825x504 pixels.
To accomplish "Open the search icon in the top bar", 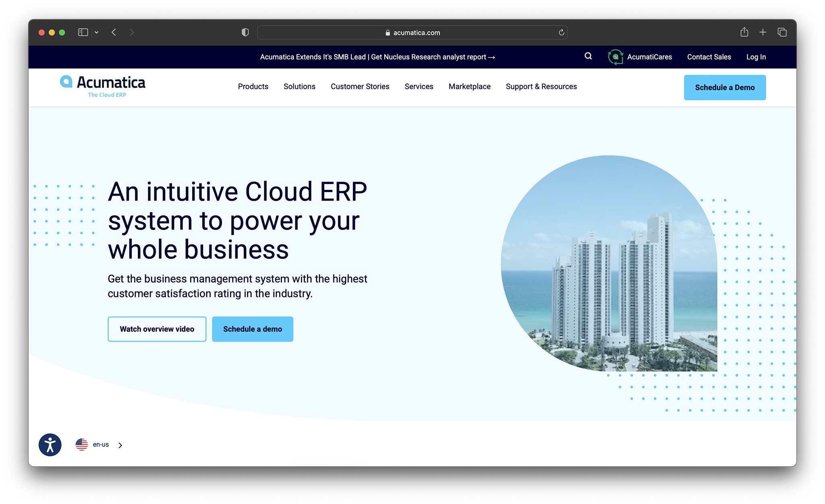I will point(588,56).
